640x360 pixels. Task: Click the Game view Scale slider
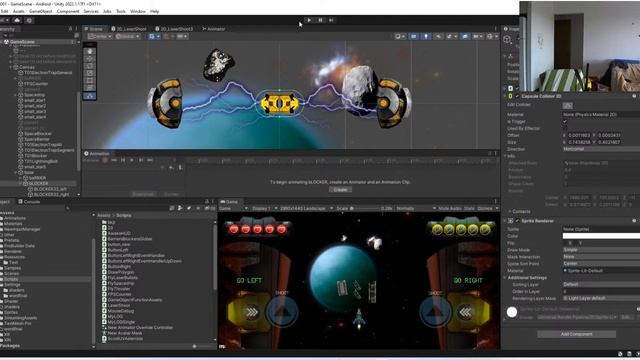(365, 209)
